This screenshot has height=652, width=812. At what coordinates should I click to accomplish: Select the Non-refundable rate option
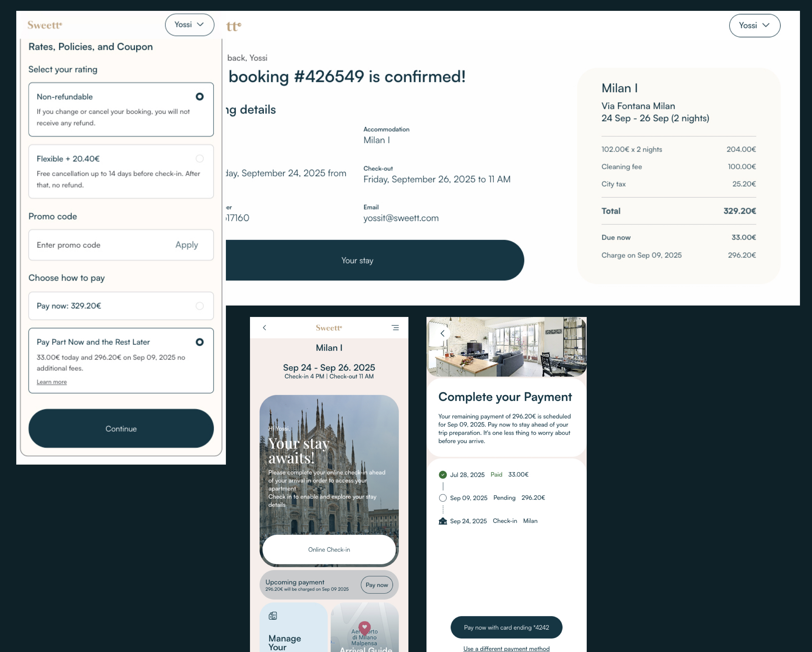pyautogui.click(x=200, y=96)
